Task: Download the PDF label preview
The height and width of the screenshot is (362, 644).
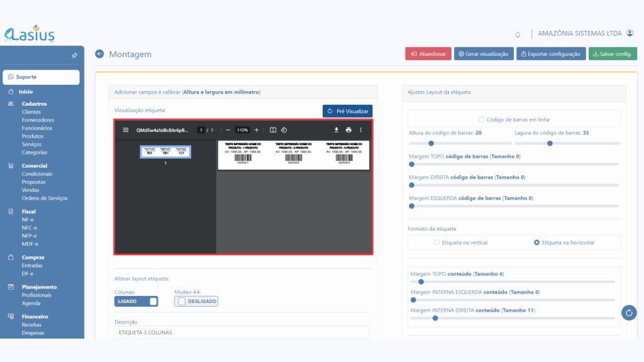Action: coord(336,130)
